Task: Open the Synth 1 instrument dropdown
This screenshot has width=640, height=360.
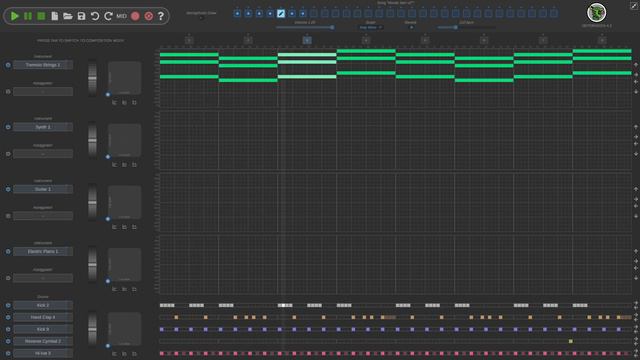Action: (x=43, y=127)
